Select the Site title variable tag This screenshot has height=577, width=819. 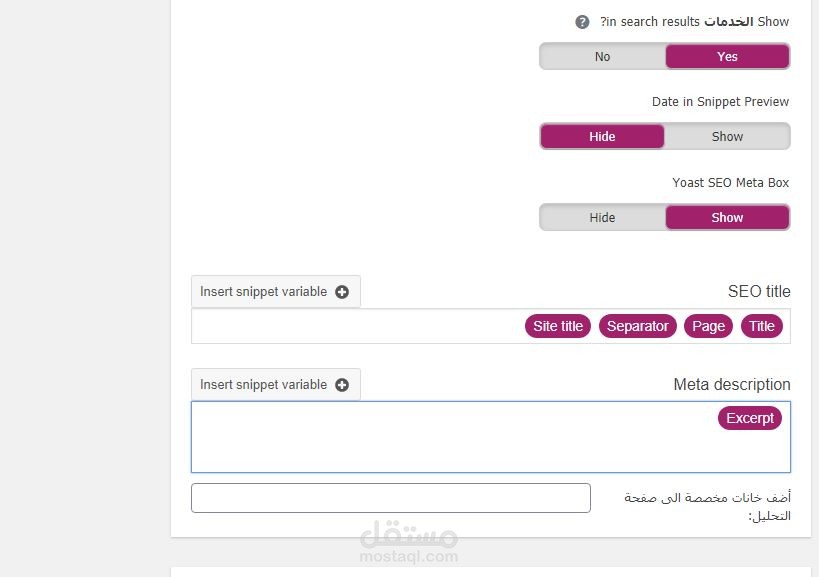558,327
